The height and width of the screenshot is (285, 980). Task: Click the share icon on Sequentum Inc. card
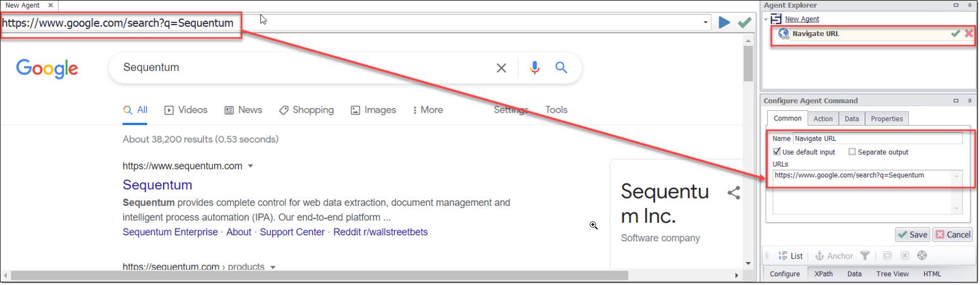pos(733,193)
